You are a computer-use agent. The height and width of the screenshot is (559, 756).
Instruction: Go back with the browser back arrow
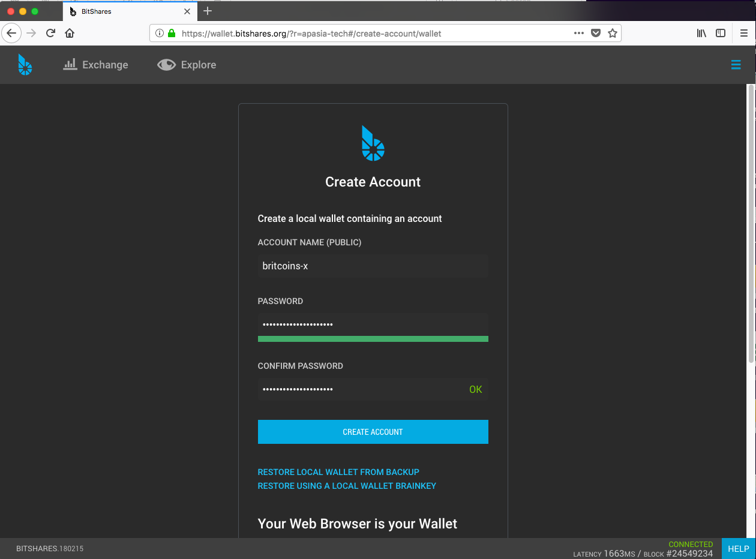11,33
